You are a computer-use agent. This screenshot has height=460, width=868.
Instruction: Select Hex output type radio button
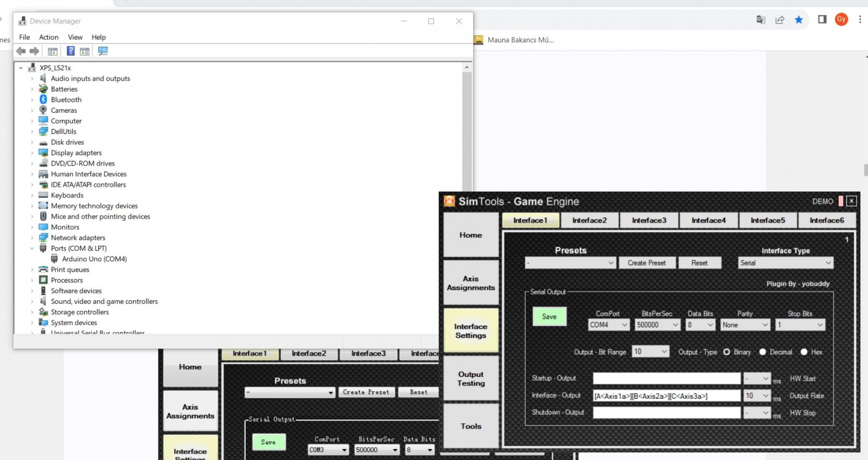804,352
